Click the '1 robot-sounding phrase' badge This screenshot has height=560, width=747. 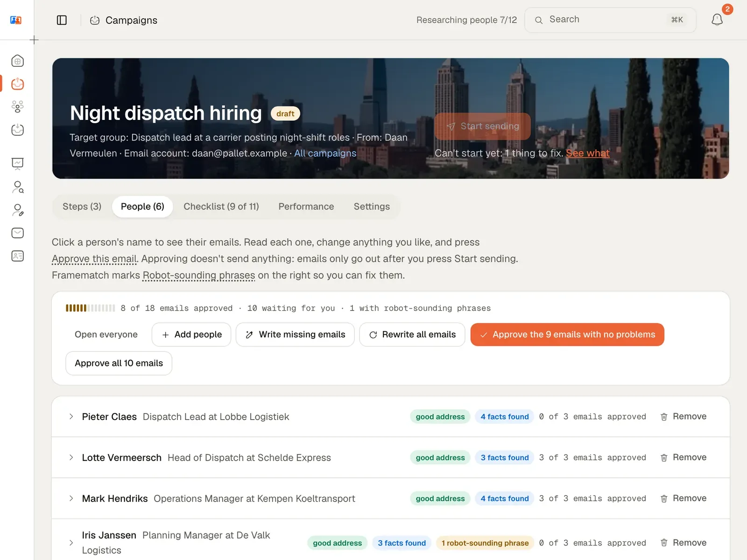[485, 543]
